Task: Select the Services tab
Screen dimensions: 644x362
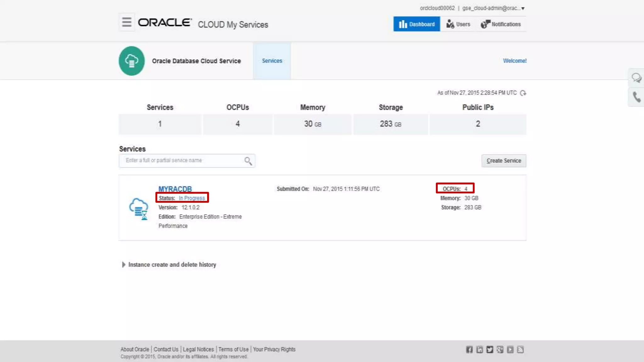Action: click(x=272, y=61)
